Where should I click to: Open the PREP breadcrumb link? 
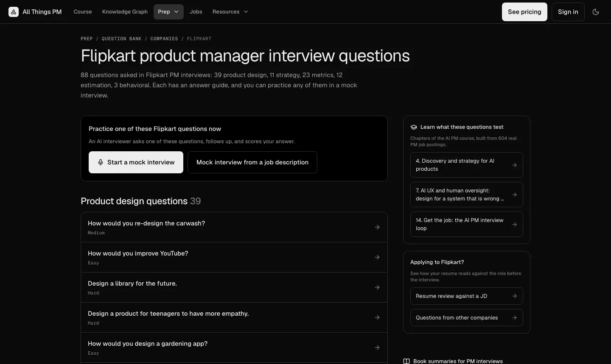tap(87, 39)
